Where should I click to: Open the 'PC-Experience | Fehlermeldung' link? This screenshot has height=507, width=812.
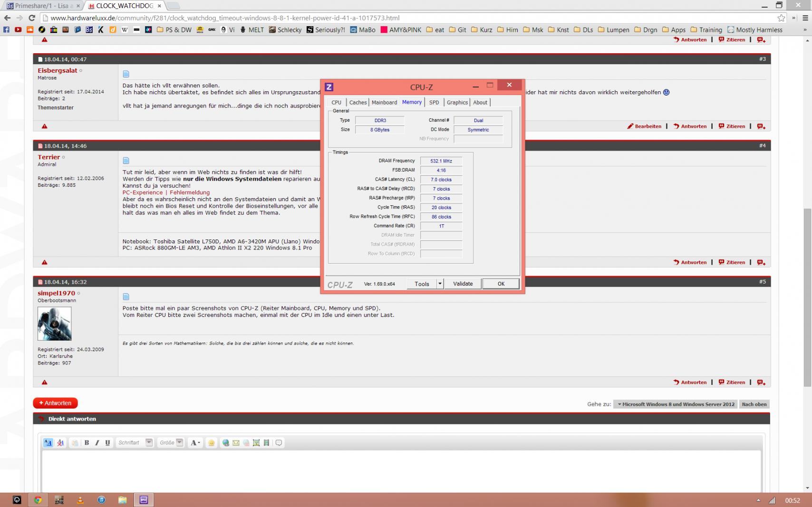click(166, 192)
